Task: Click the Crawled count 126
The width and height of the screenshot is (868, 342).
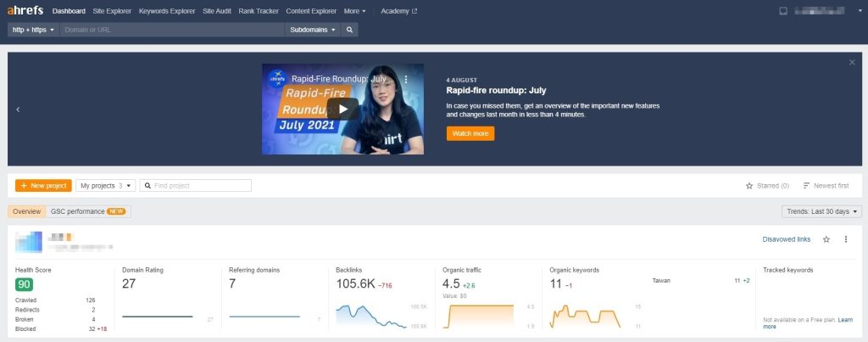Action: pos(90,300)
